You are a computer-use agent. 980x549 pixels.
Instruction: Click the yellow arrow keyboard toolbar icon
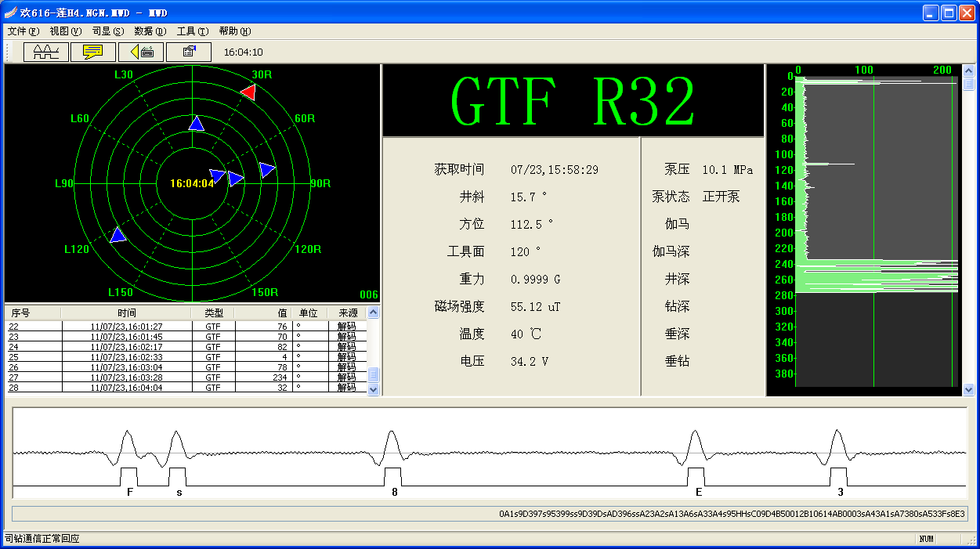[x=141, y=52]
